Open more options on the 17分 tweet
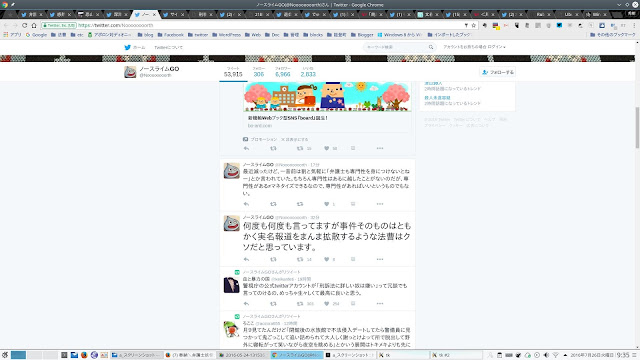640x360 pixels. coord(380,204)
